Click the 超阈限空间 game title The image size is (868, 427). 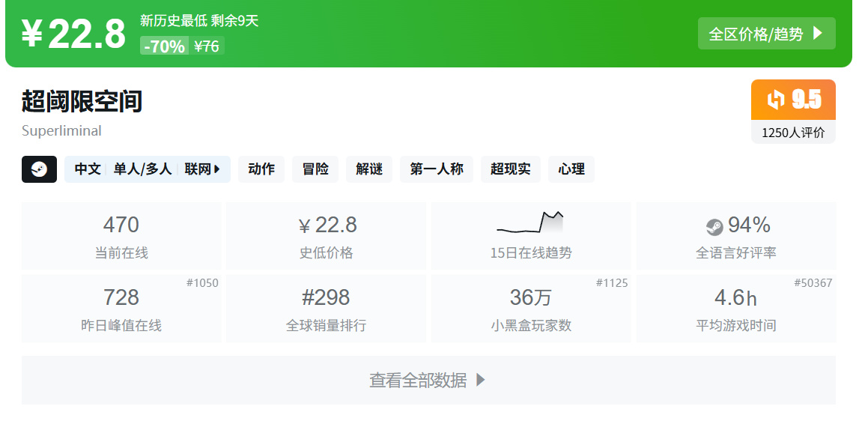[82, 102]
